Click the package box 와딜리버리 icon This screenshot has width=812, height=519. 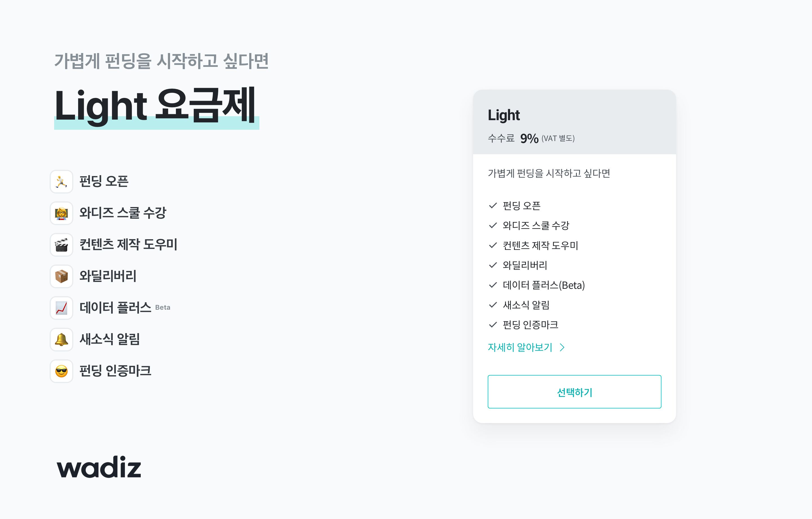coord(61,276)
